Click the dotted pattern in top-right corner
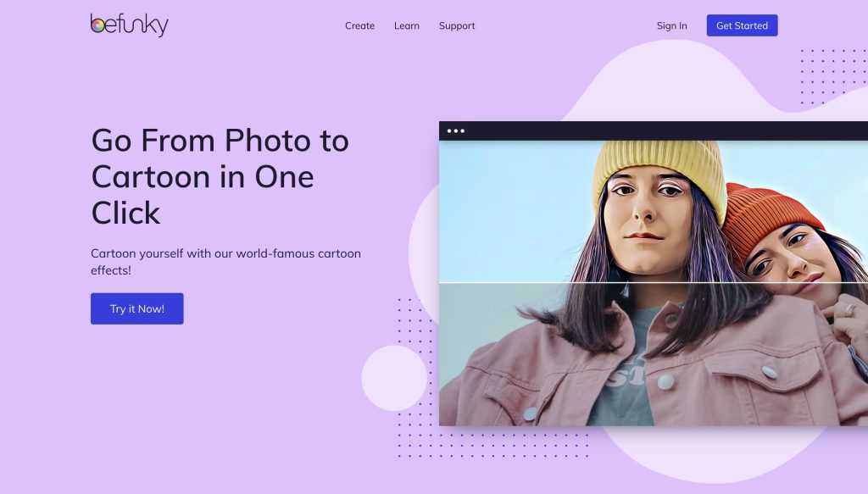This screenshot has height=494, width=868. point(833,75)
